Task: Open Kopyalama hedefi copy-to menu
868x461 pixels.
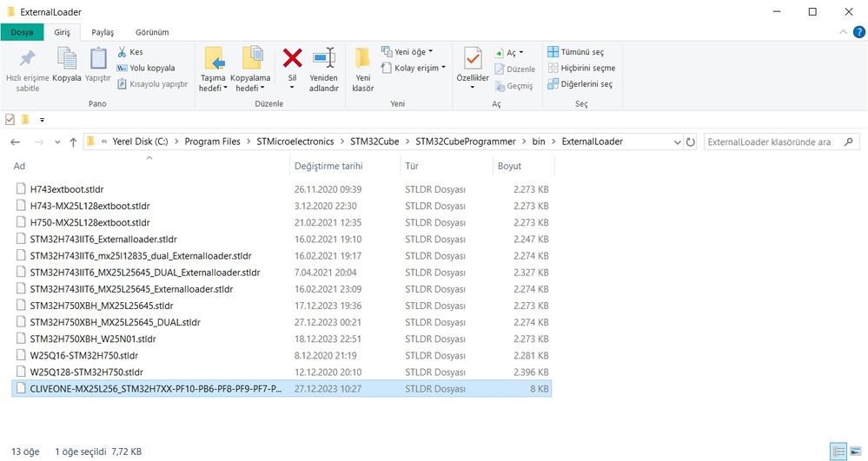Action: click(x=250, y=70)
